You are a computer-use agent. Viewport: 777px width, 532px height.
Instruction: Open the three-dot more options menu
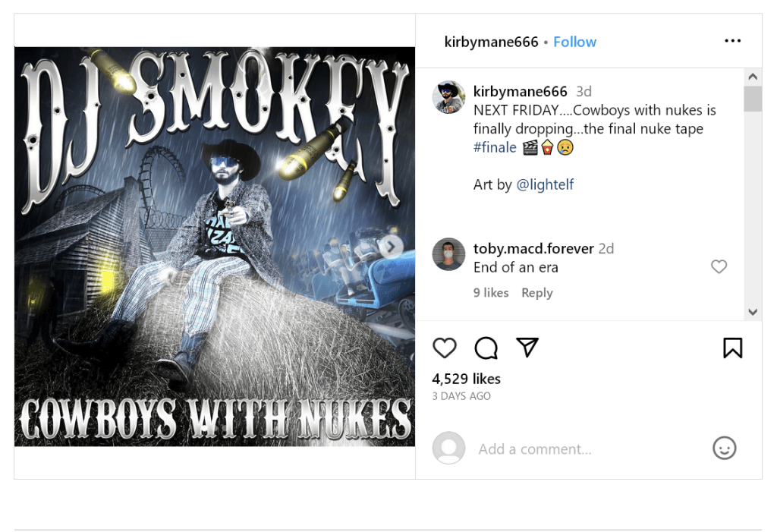click(x=732, y=41)
